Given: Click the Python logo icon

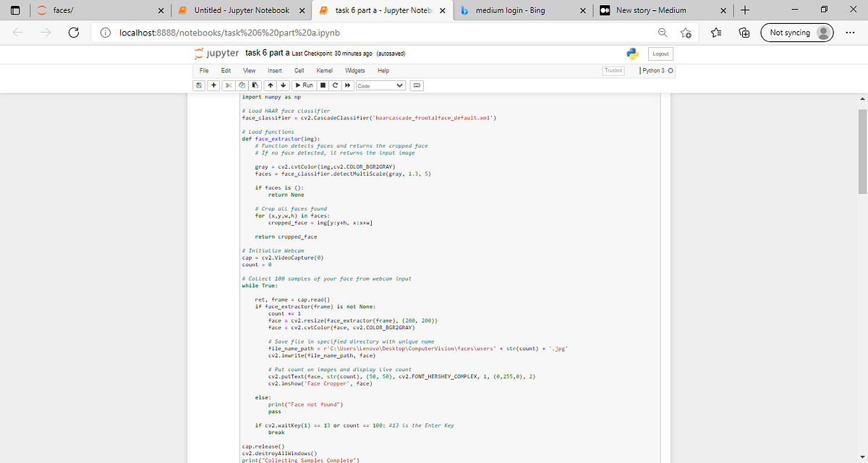Looking at the screenshot, I should [632, 54].
